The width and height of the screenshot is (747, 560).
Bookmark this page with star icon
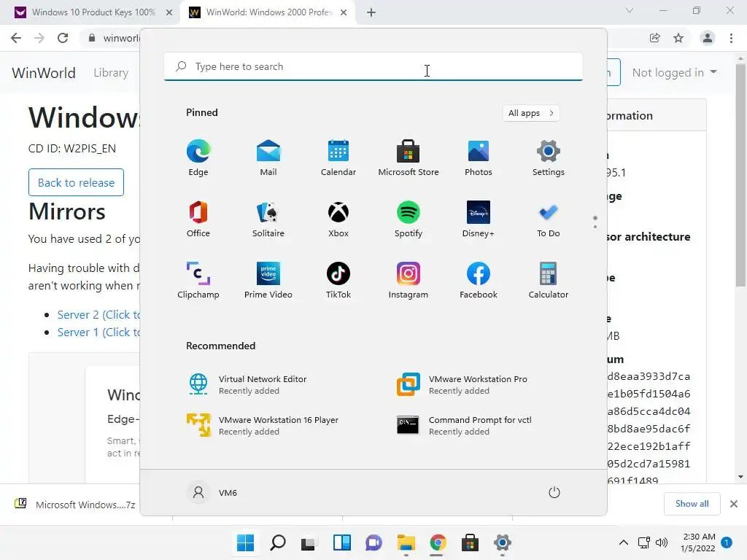point(678,38)
